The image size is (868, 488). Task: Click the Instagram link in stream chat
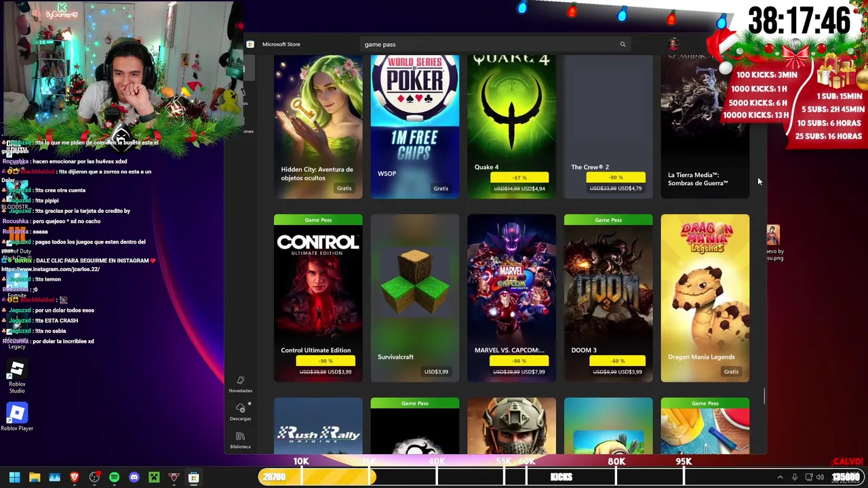coord(51,269)
